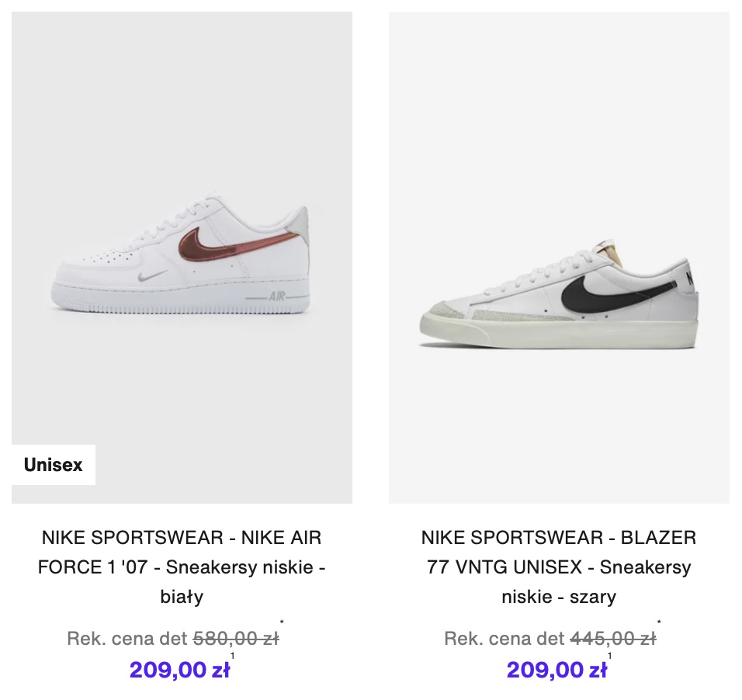
Task: Click the 209,00 zł price under Air Force 1
Action: pos(179,669)
